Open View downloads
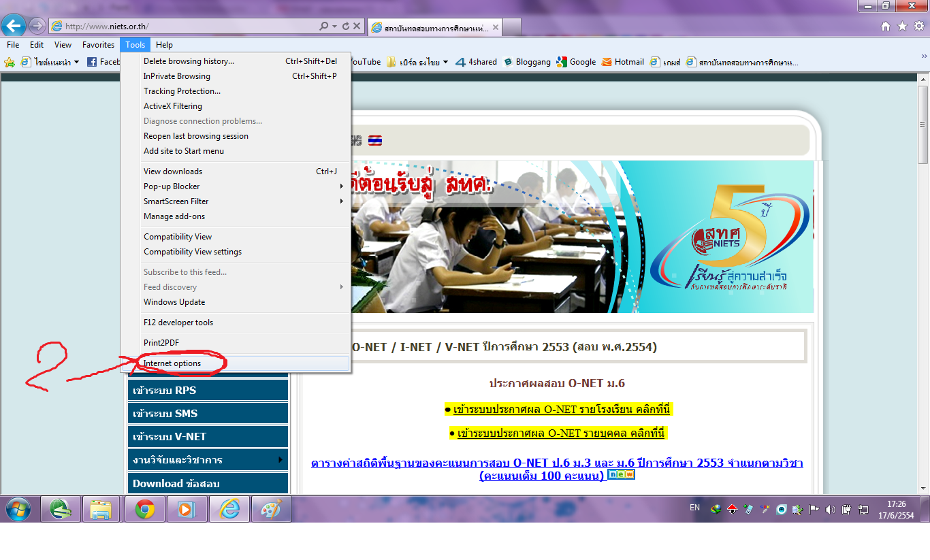 coord(236,171)
